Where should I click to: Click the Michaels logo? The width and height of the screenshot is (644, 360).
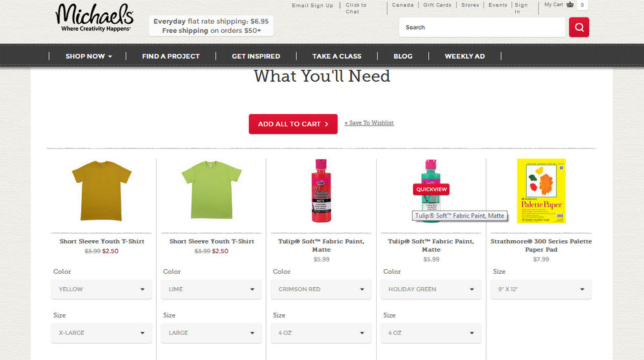(95, 17)
